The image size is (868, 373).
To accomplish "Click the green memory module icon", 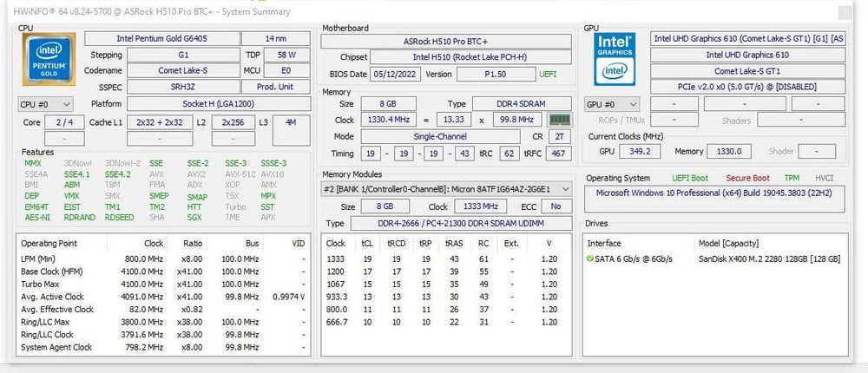I will coord(560,120).
